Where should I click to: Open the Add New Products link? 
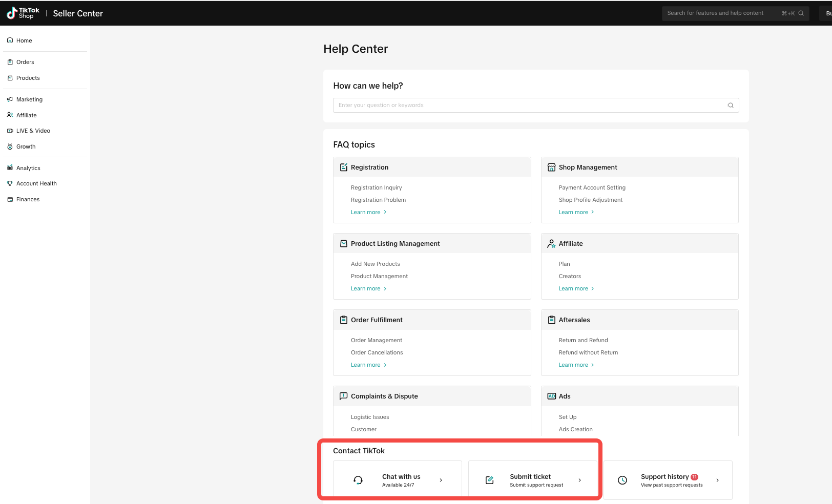click(376, 264)
